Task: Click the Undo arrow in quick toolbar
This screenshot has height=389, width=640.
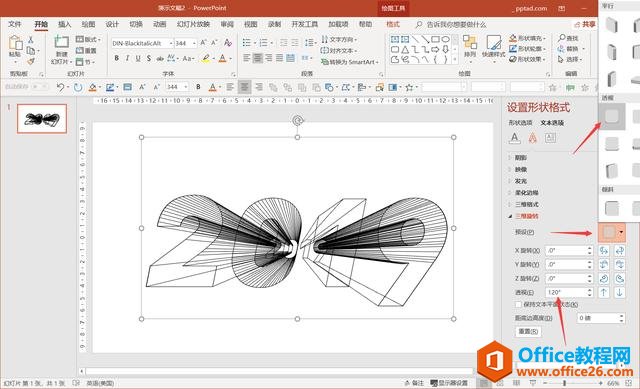Action: tap(60, 87)
